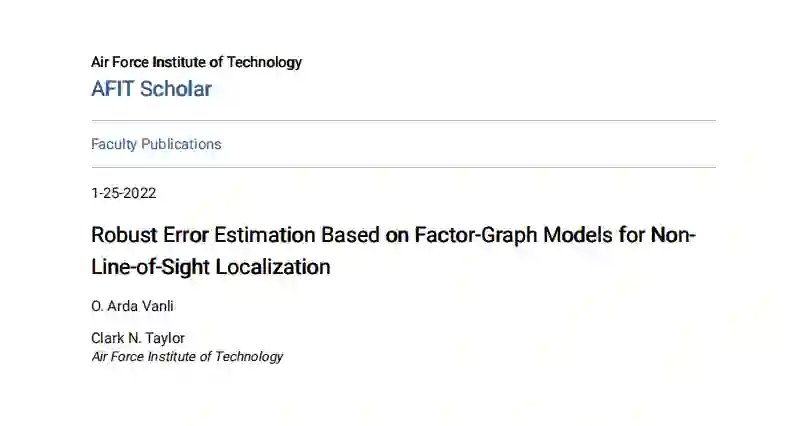The image size is (807, 426).
Task: Click "Non-" at the end of the first title line
Action: 673,236
